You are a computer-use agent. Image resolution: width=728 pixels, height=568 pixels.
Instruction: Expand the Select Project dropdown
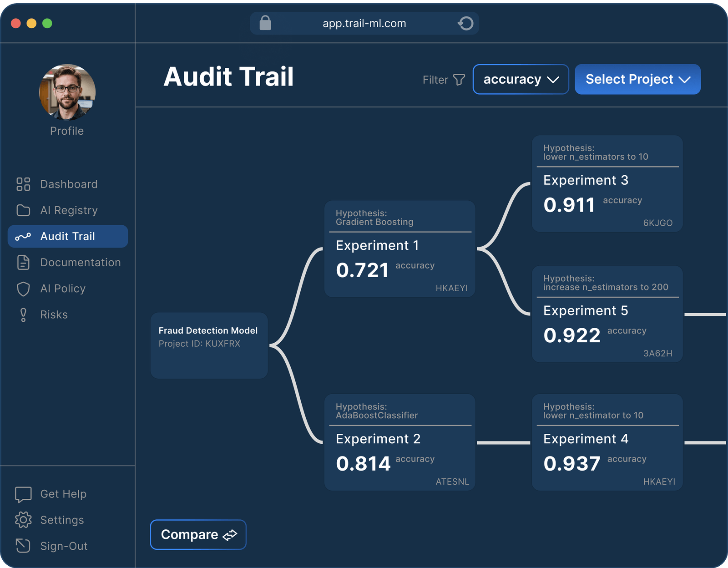637,79
